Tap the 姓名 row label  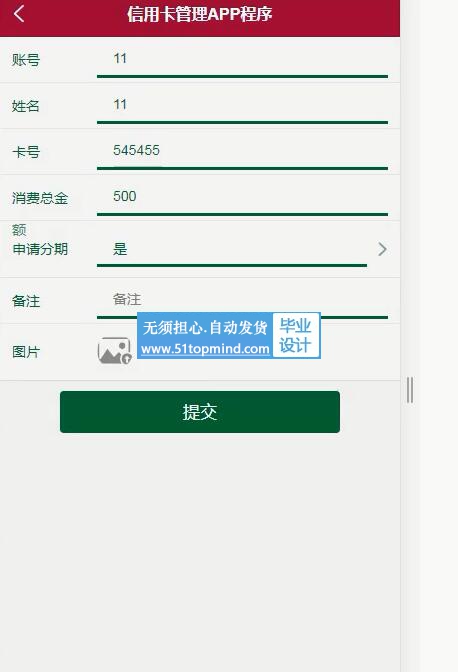click(26, 106)
